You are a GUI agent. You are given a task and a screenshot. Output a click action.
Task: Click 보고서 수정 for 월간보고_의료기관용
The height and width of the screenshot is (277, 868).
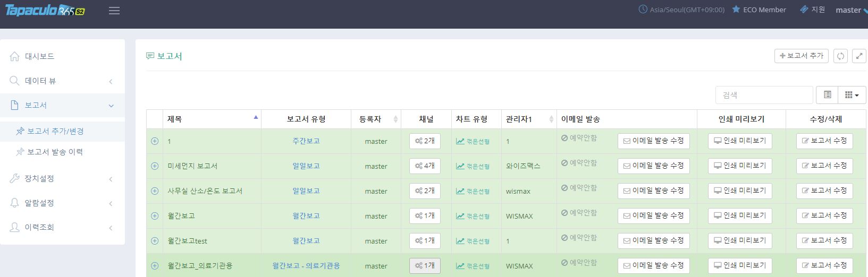[824, 266]
